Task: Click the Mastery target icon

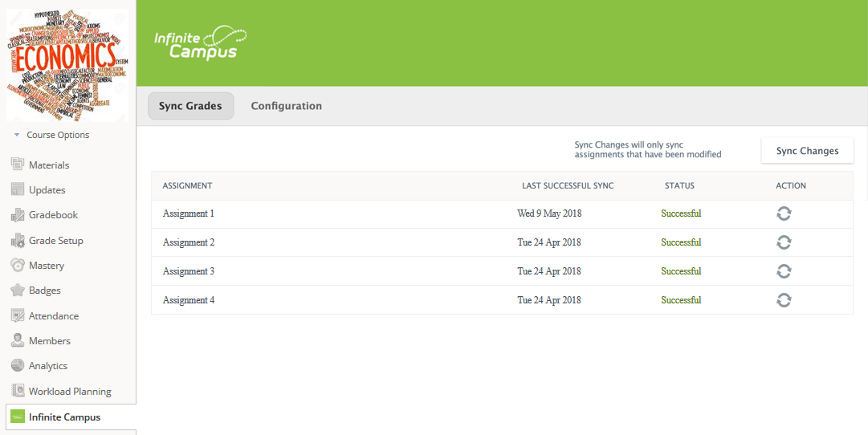Action: [x=18, y=266]
